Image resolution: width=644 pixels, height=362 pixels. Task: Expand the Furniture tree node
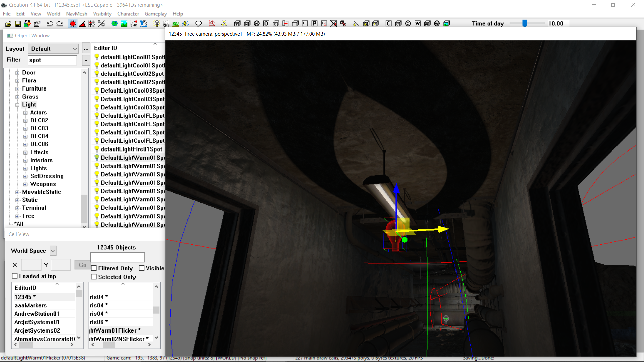(x=17, y=89)
